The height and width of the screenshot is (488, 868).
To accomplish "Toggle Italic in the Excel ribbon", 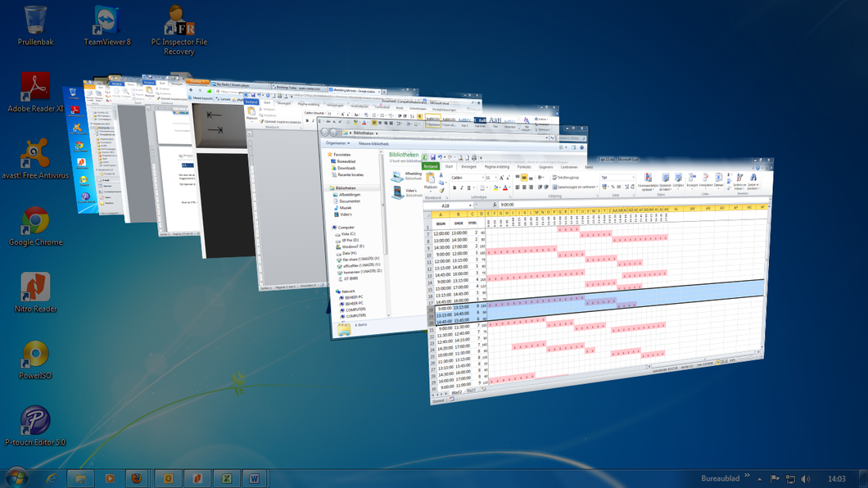I will [x=462, y=188].
